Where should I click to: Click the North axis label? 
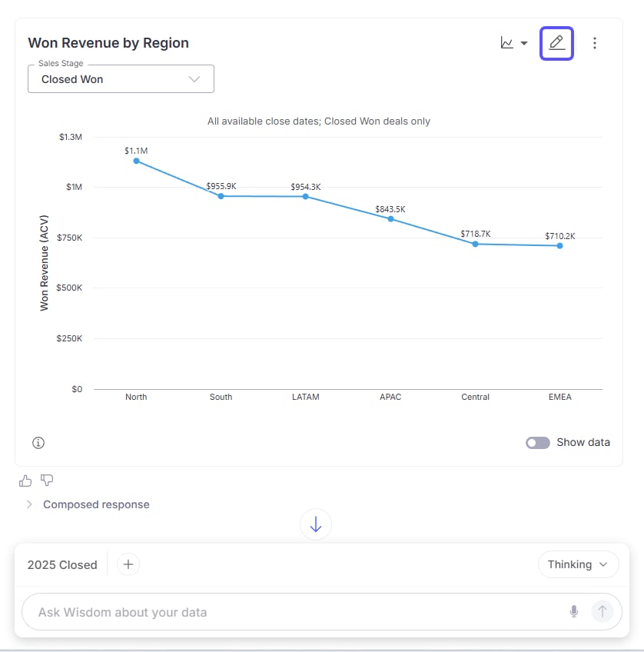pyautogui.click(x=136, y=397)
